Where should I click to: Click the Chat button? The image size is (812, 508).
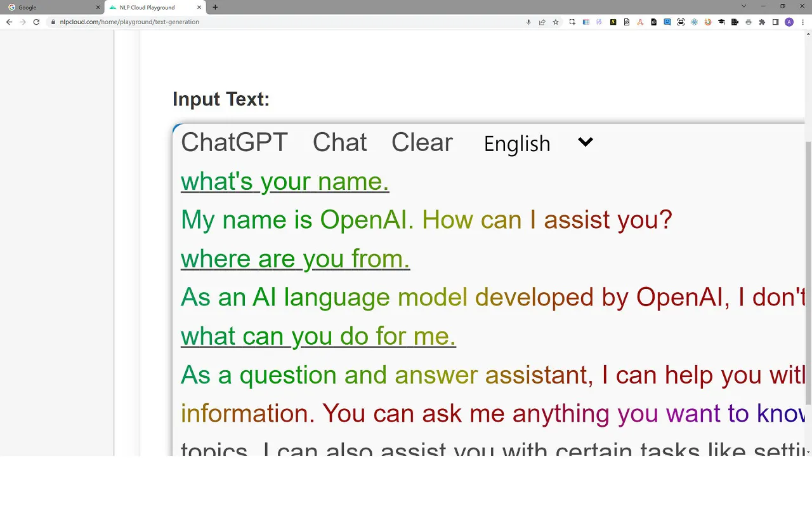tap(340, 142)
